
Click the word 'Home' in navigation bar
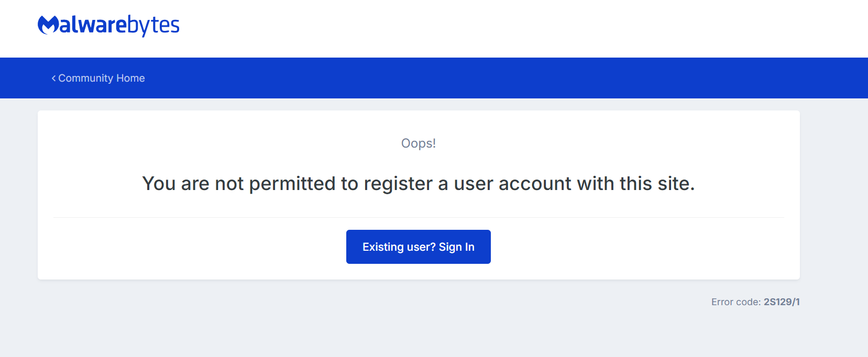pos(130,78)
